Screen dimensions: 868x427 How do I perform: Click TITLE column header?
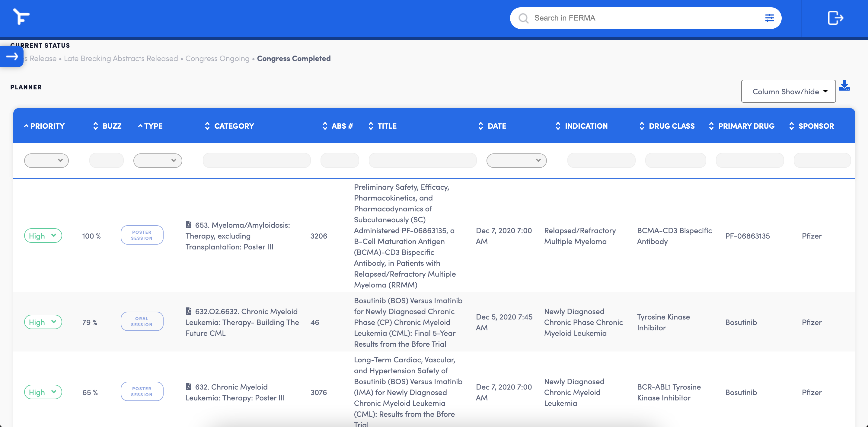click(x=387, y=126)
